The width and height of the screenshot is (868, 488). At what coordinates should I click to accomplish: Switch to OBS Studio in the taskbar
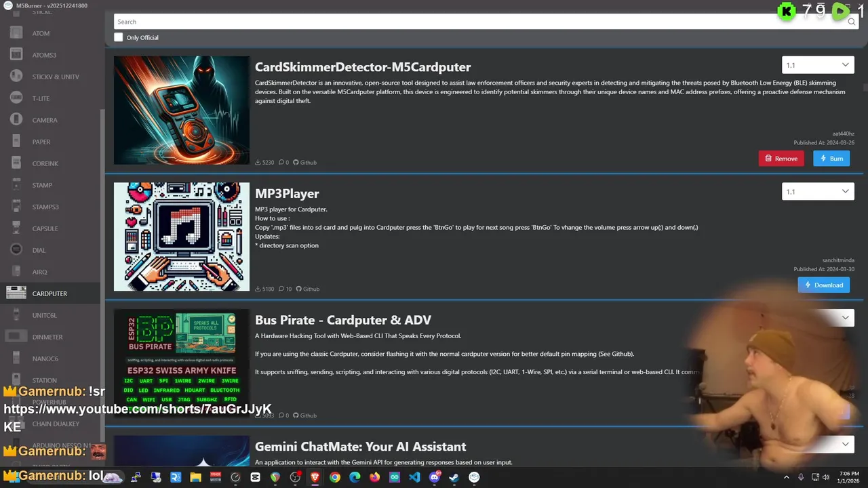point(295,477)
